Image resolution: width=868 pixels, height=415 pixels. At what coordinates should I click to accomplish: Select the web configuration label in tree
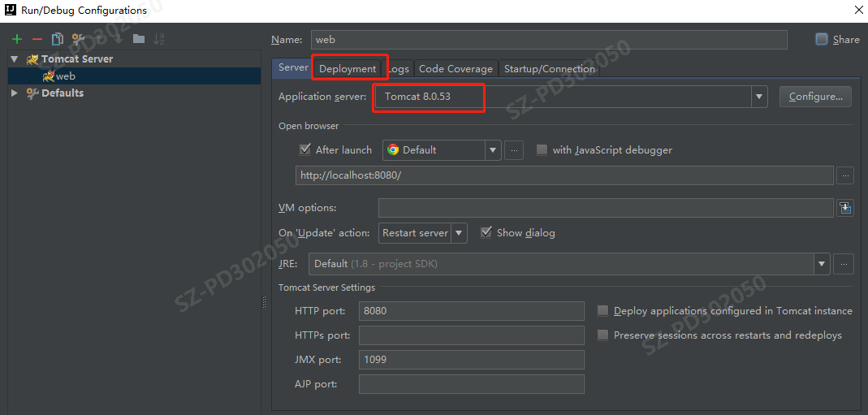pyautogui.click(x=65, y=76)
